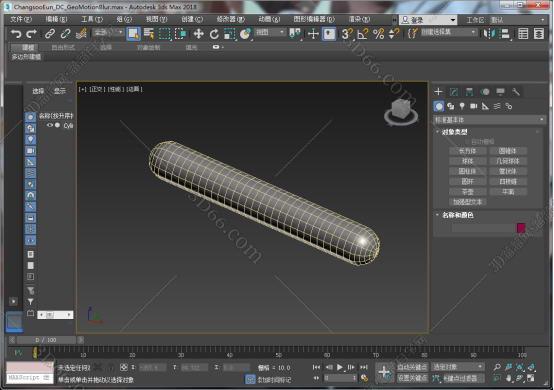Click the magenta object color swatch
The width and height of the screenshot is (554, 390).
521,228
